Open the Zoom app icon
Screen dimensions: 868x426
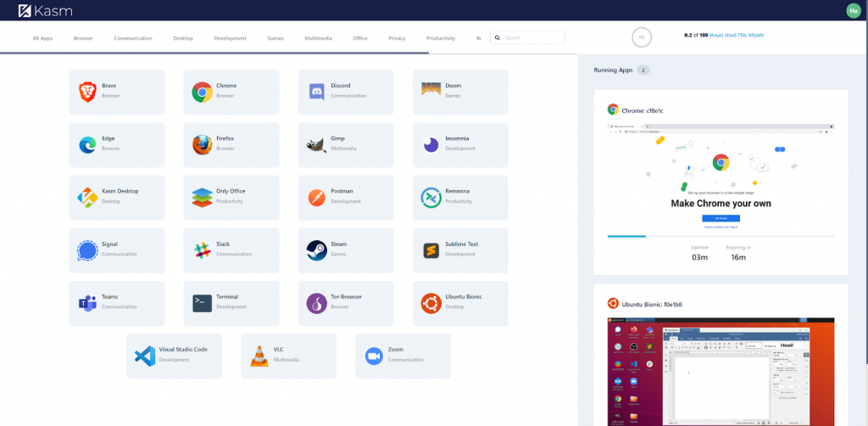tap(374, 356)
